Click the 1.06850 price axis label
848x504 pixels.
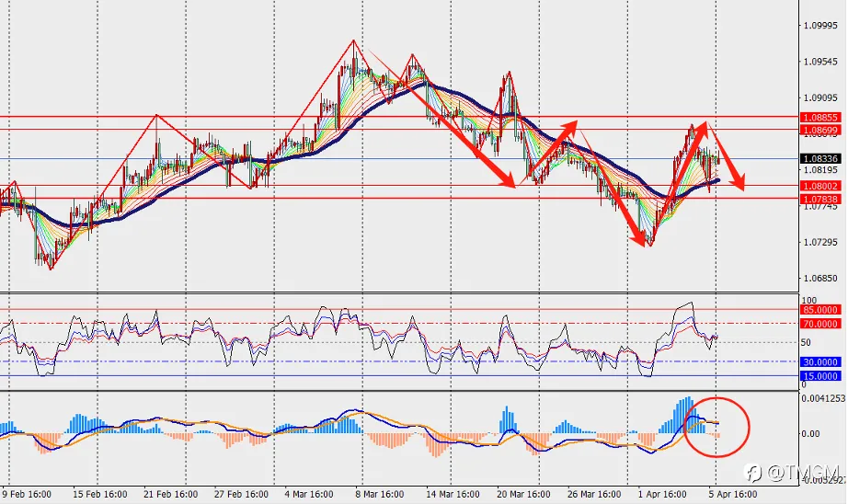[820, 278]
